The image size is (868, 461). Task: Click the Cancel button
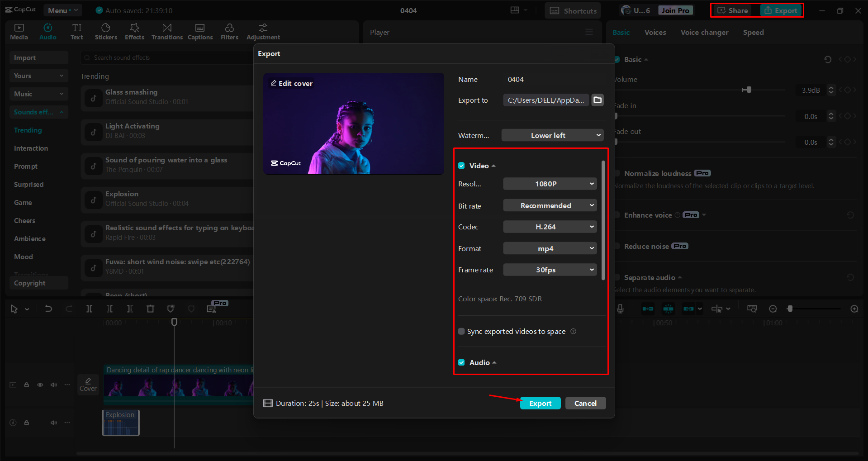pos(585,403)
